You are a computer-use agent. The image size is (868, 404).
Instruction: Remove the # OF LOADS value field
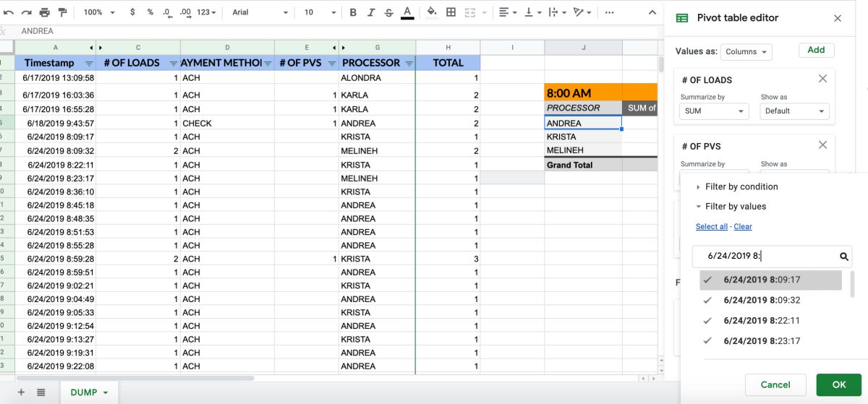[x=822, y=79]
